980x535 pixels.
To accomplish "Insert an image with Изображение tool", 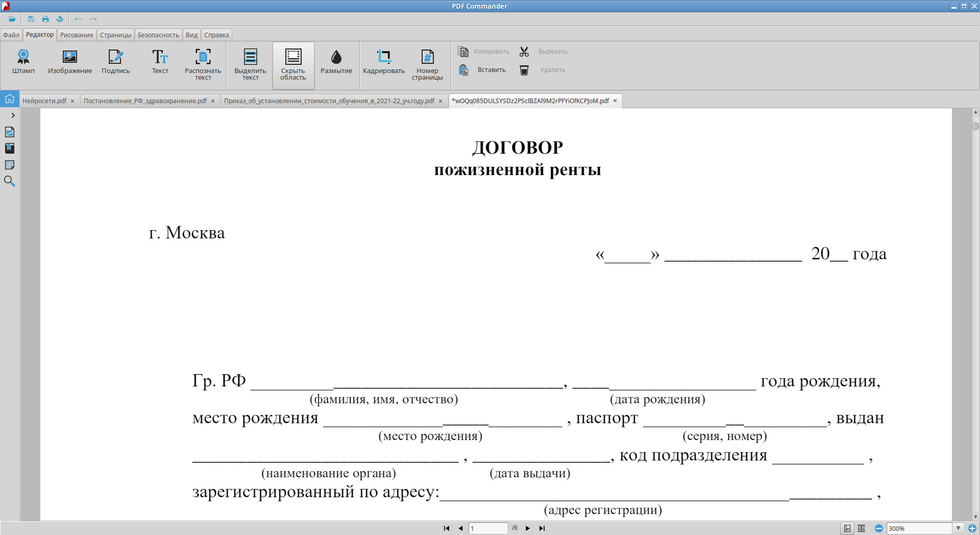I will point(70,62).
